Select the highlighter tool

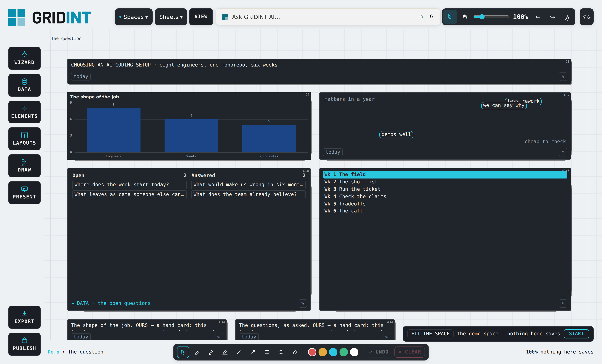click(x=225, y=352)
